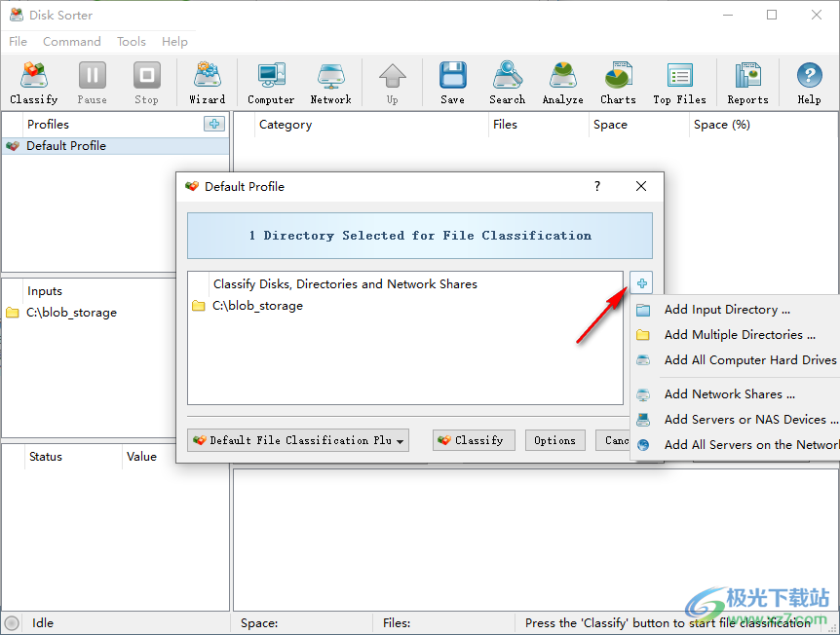Click the idle status indicator icon
This screenshot has height=635, width=840.
[x=12, y=623]
